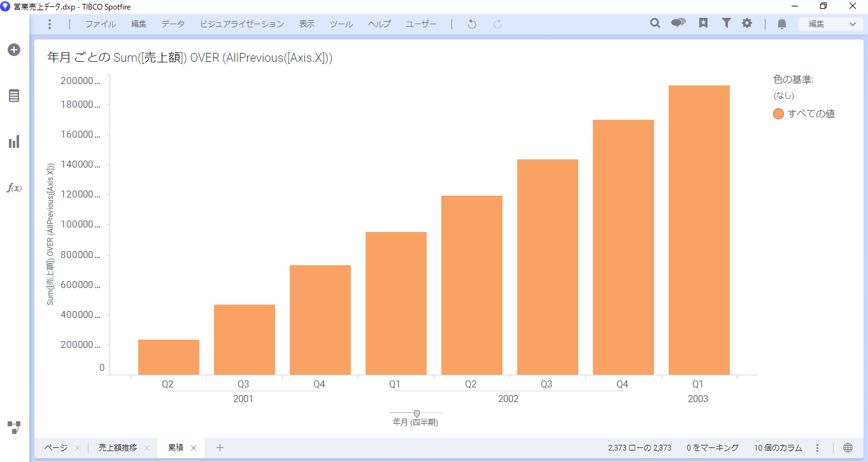Open the ユーザー menu
868x462 pixels.
[422, 24]
